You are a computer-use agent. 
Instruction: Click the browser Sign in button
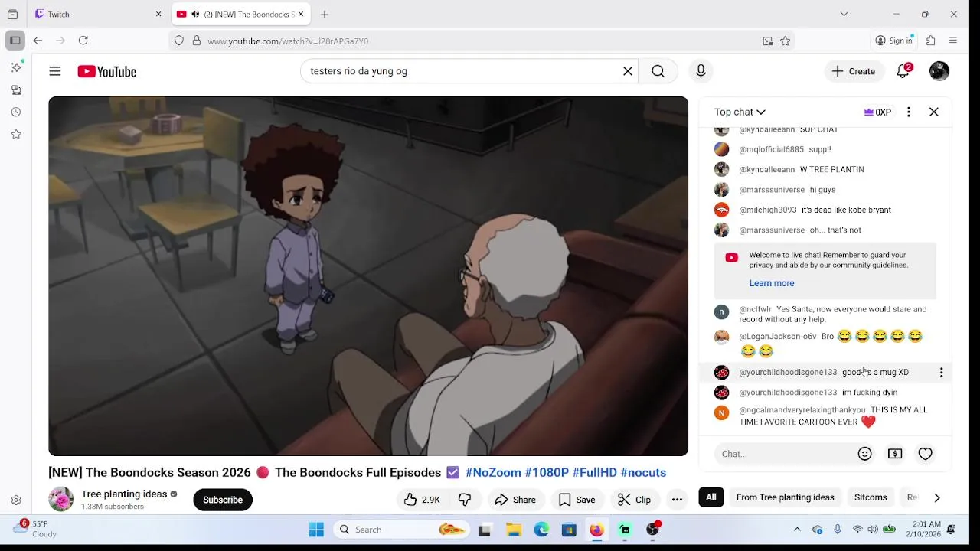[x=894, y=41]
